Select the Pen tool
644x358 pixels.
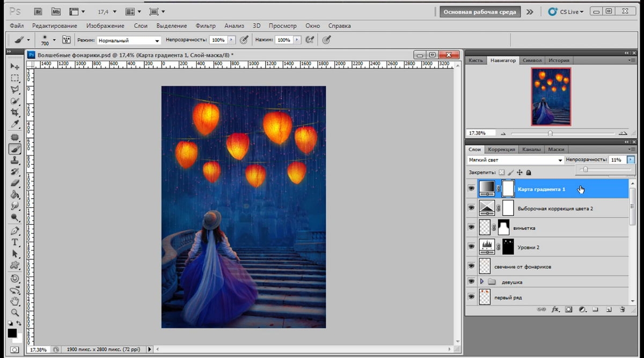coord(15,231)
